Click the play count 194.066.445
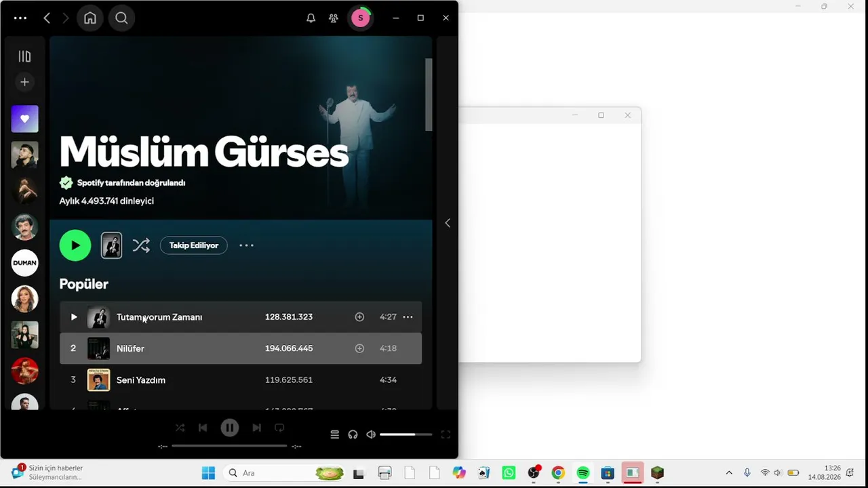 [x=289, y=348]
